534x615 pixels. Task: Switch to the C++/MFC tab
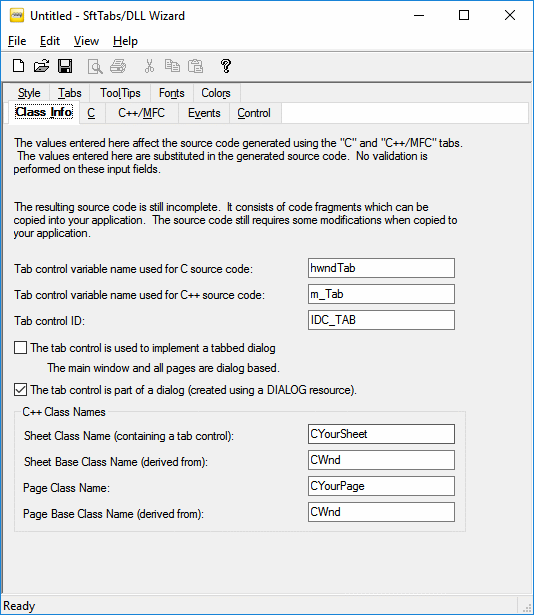point(142,113)
